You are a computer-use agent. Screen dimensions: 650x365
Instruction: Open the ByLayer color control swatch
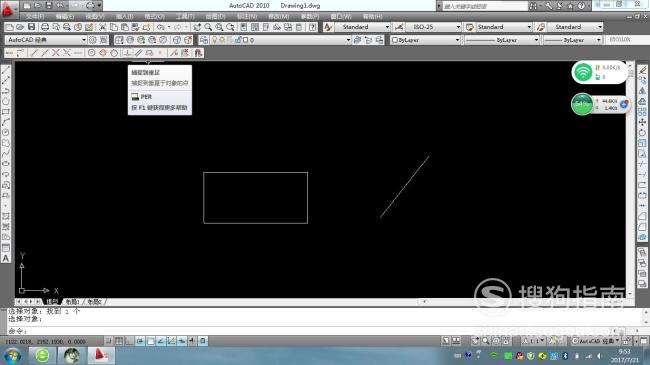click(x=425, y=40)
